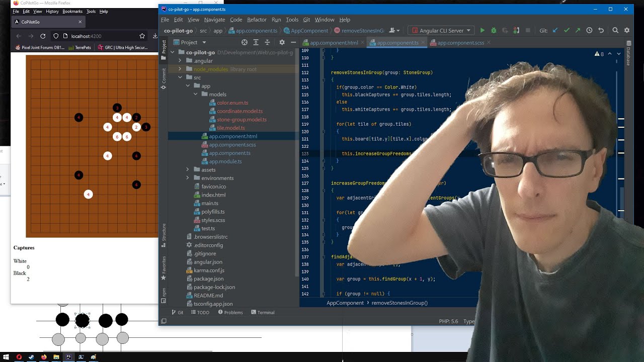Collapse the models folder
Viewport: 644px width, 362px height.
[196, 95]
